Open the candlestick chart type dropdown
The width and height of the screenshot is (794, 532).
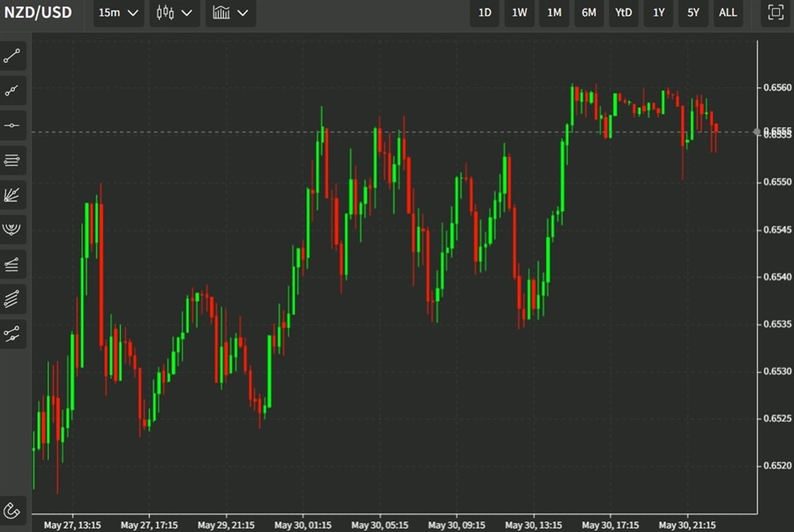[x=174, y=12]
